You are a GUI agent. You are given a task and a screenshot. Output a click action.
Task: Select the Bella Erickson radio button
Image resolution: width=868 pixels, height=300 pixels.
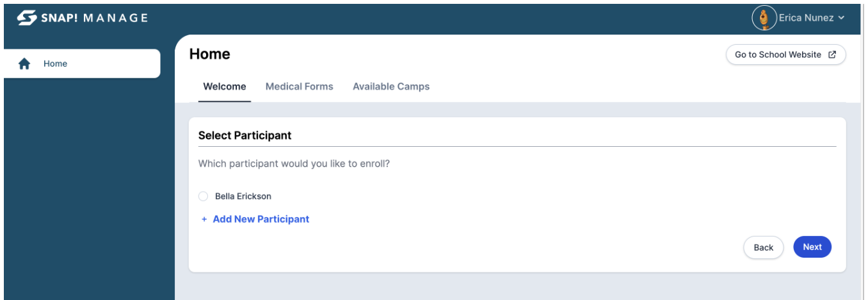[204, 196]
